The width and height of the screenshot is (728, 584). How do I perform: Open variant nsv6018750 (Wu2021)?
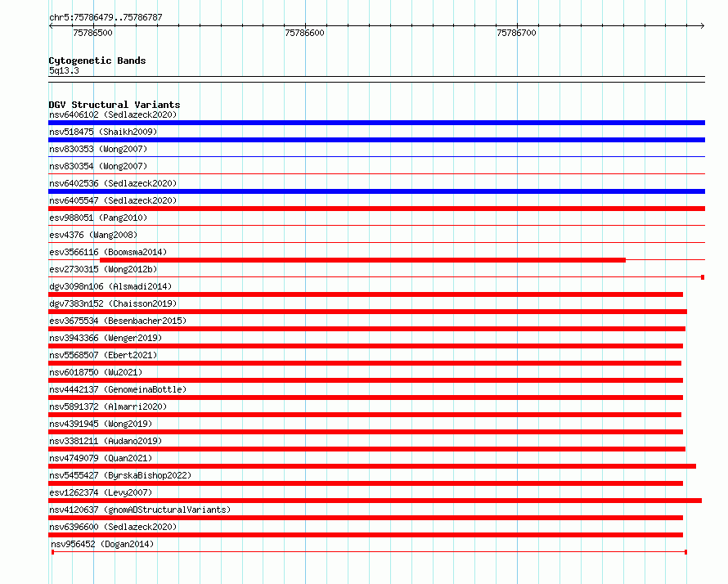(x=96, y=372)
